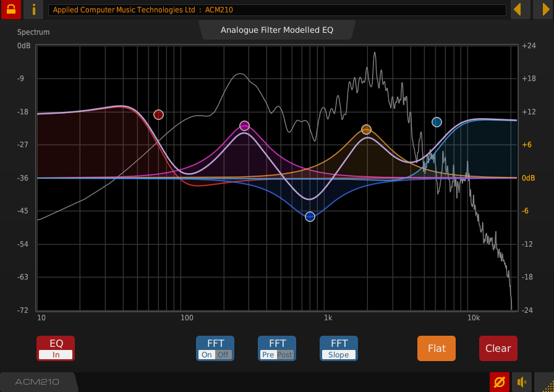Switch FFT Pre/Post mode

click(277, 348)
